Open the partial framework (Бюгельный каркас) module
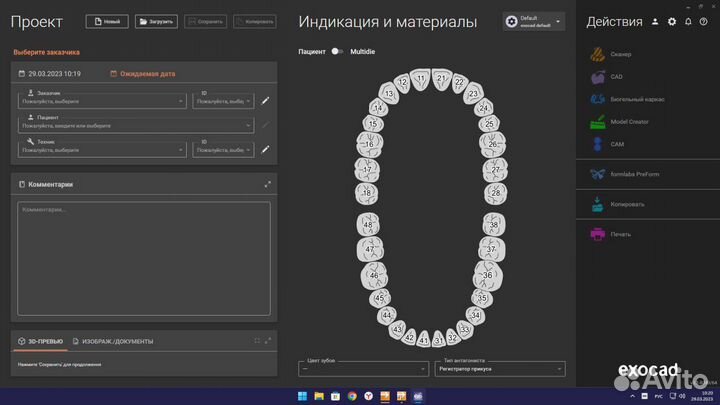This screenshot has width=720, height=405. click(627, 99)
